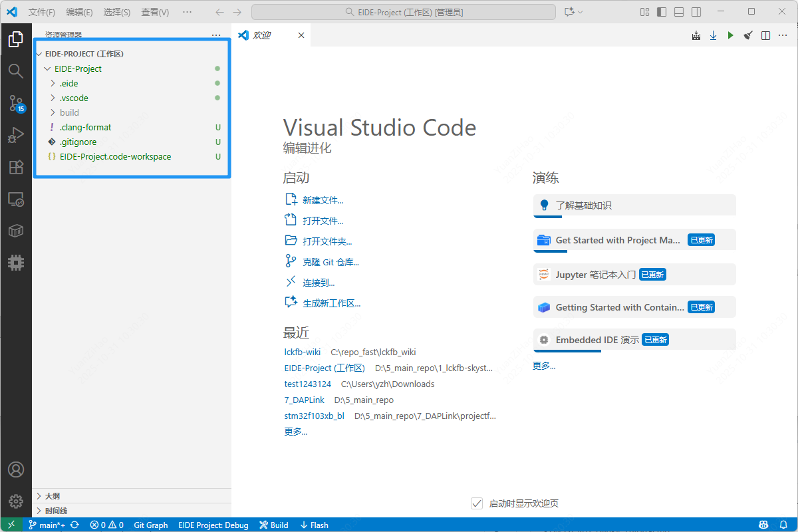Toggle the bottom panel visibility
This screenshot has width=798, height=532.
click(x=678, y=12)
